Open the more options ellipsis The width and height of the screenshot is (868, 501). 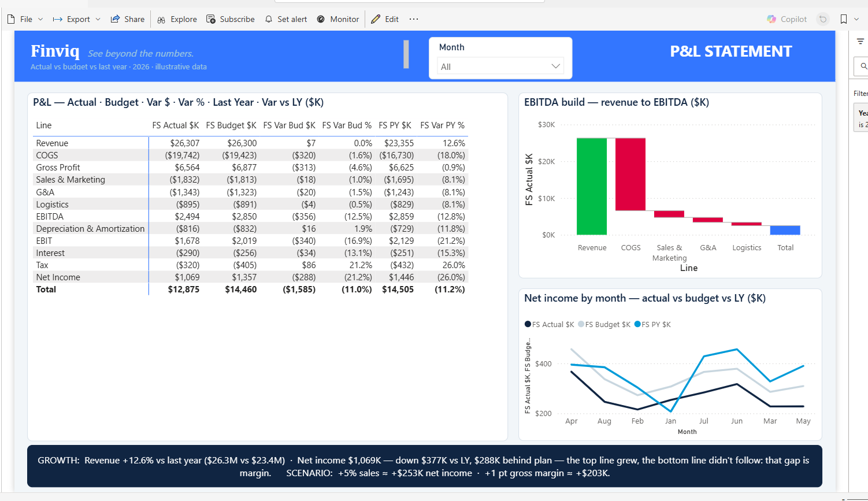click(414, 19)
